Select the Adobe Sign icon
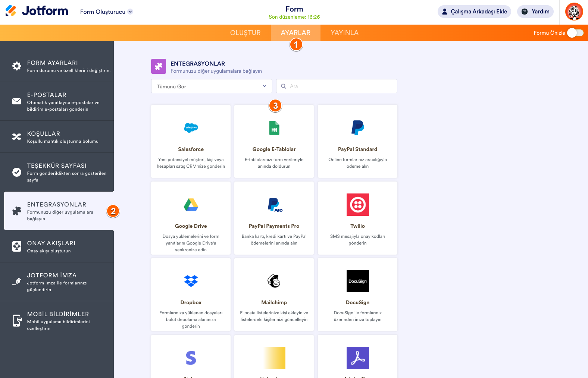 point(358,358)
